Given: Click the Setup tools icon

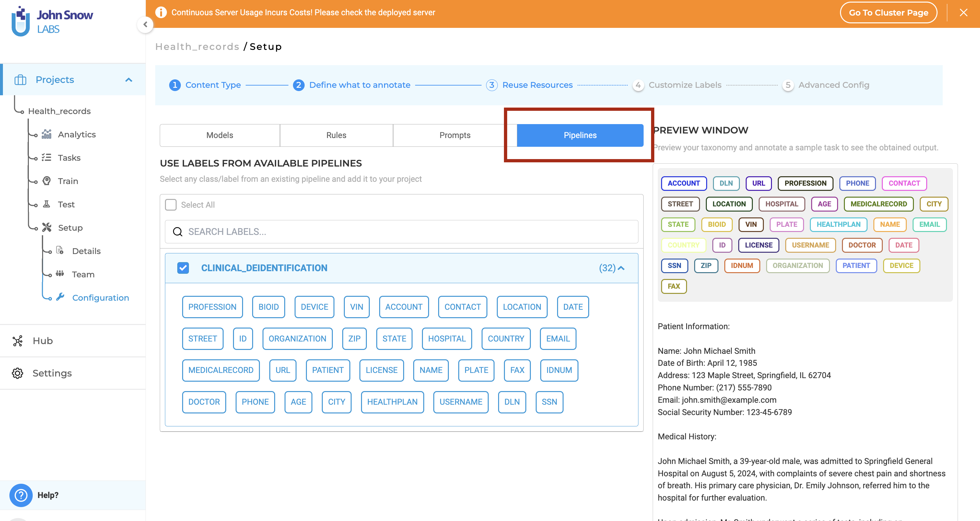Looking at the screenshot, I should click(x=46, y=227).
